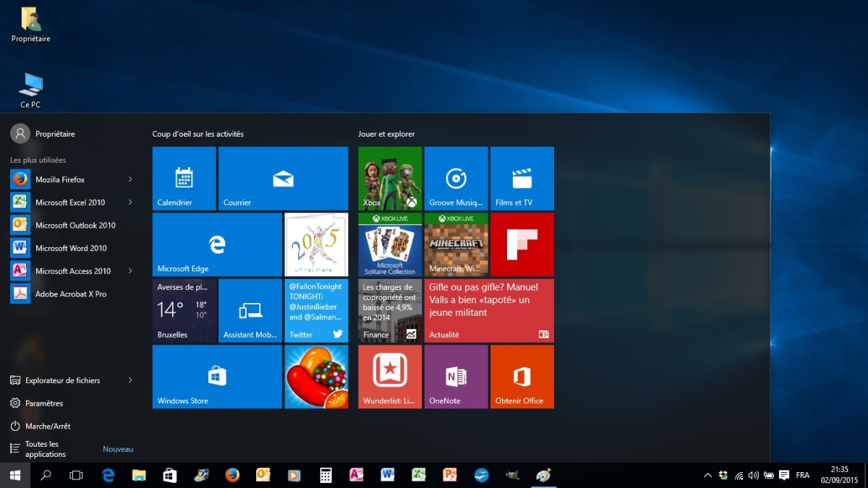The width and height of the screenshot is (868, 488).
Task: Select Microsoft Word 2010 in the list
Action: point(72,248)
